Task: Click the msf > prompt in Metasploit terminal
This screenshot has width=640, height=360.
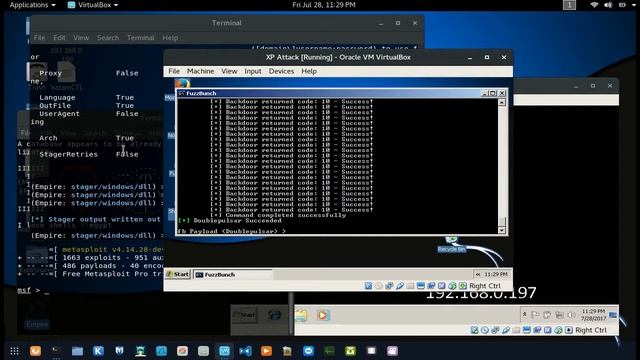Action: (33, 290)
